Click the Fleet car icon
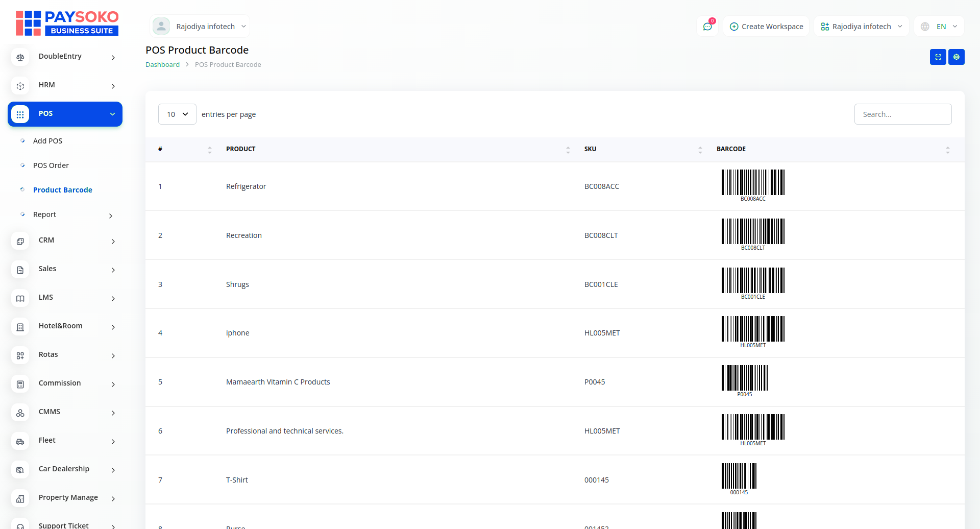 [x=20, y=441]
